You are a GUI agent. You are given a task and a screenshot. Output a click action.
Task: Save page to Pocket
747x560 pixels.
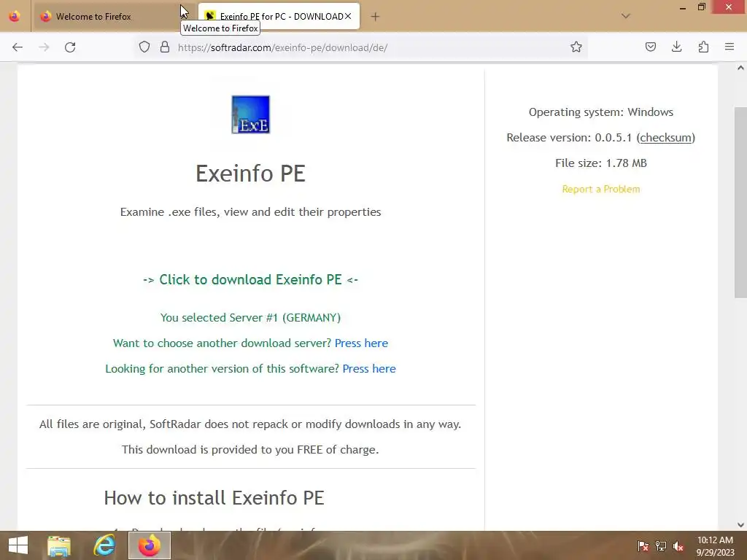[650, 47]
